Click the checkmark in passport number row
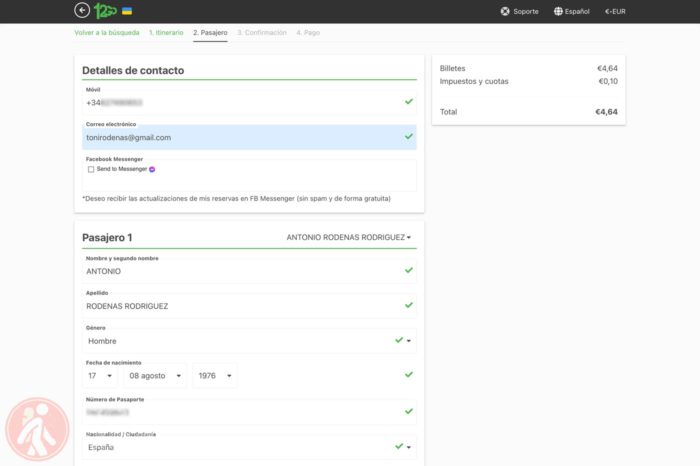This screenshot has width=700, height=466. (x=408, y=411)
